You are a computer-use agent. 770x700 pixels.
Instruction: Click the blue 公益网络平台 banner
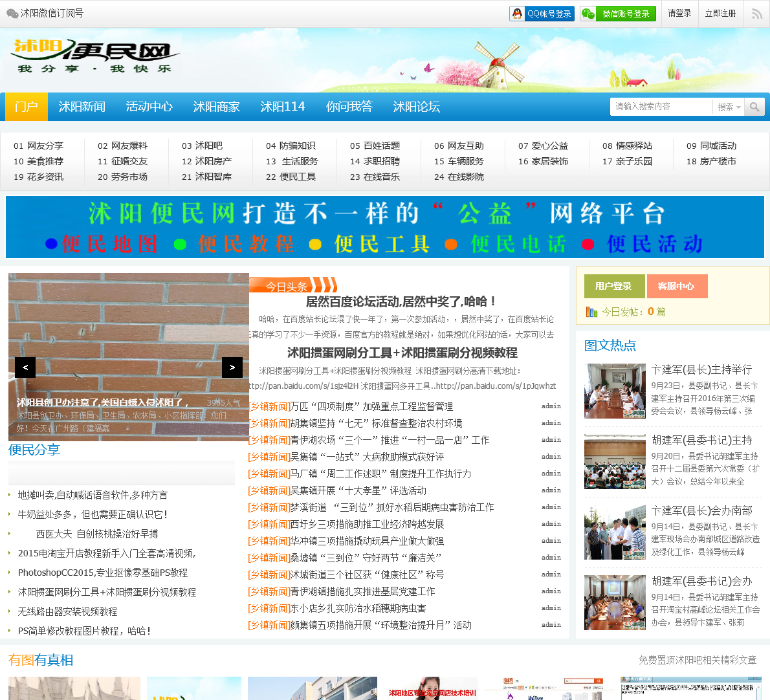(x=385, y=227)
